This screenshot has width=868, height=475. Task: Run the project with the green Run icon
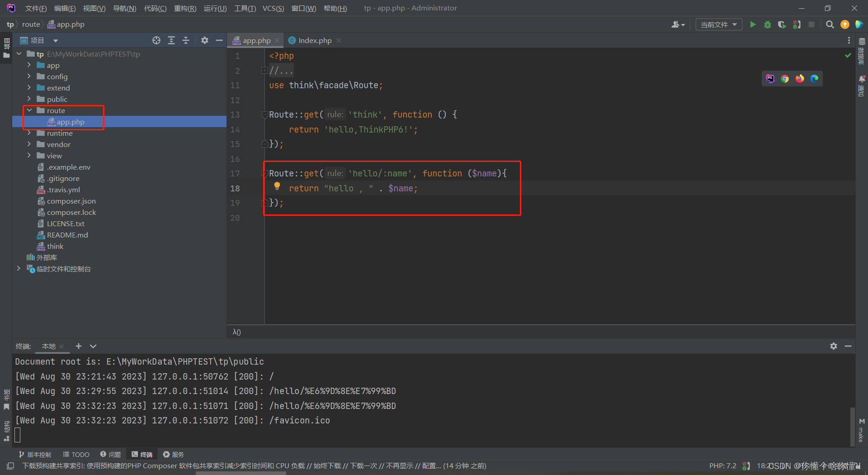[752, 24]
